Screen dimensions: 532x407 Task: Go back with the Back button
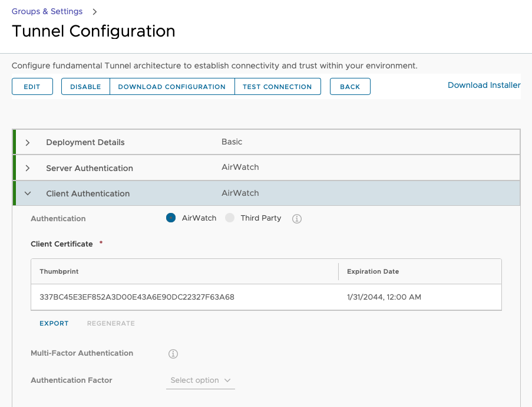coord(350,87)
